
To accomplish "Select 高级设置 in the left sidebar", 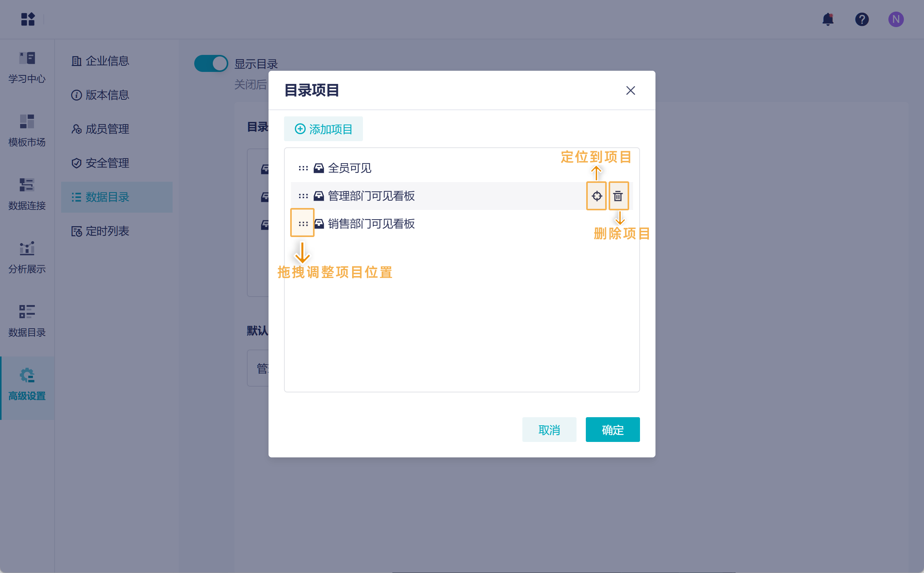I will click(26, 385).
